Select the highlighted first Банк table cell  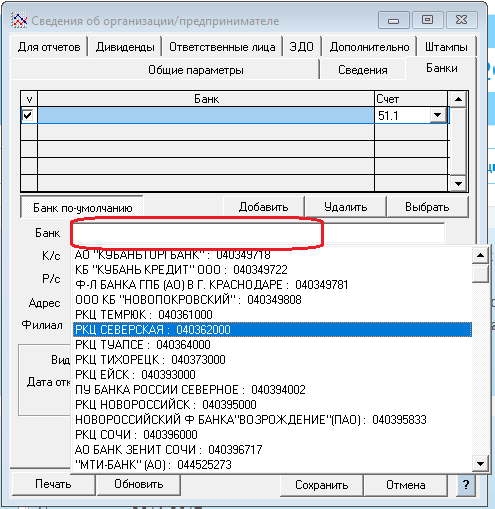pyautogui.click(x=206, y=115)
